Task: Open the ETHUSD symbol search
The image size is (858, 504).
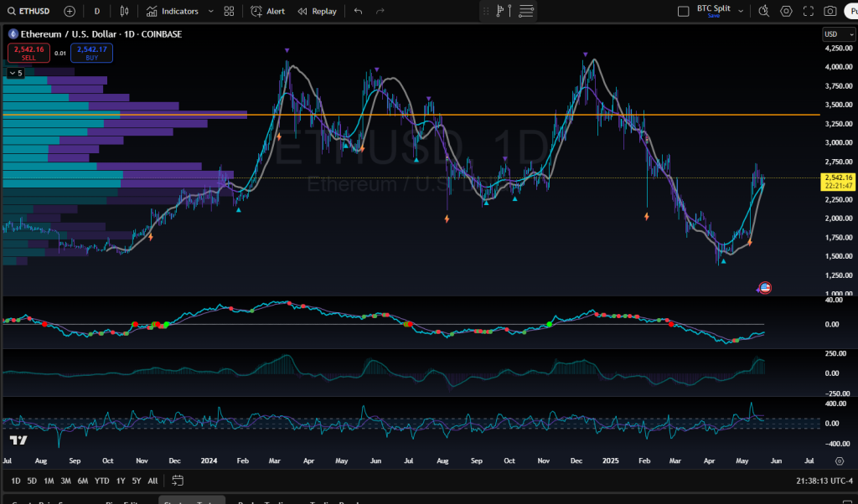Action: 28,11
